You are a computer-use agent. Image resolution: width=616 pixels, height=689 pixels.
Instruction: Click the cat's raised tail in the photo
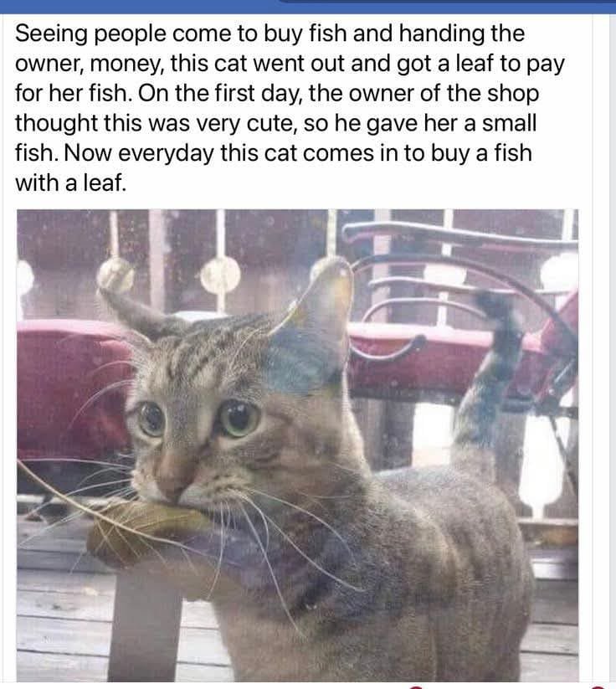coord(488,373)
